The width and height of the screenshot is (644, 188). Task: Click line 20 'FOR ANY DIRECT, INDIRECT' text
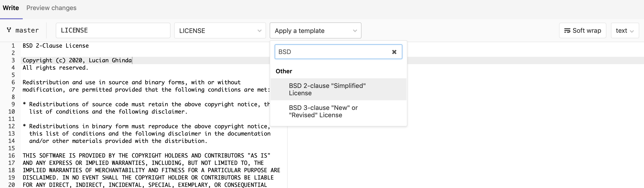pos(145,185)
